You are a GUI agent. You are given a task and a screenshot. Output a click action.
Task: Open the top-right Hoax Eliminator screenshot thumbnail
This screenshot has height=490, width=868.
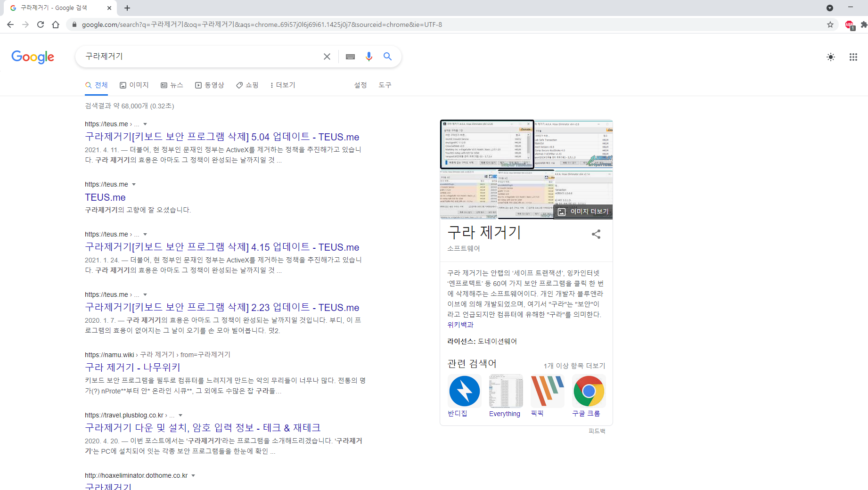click(573, 144)
